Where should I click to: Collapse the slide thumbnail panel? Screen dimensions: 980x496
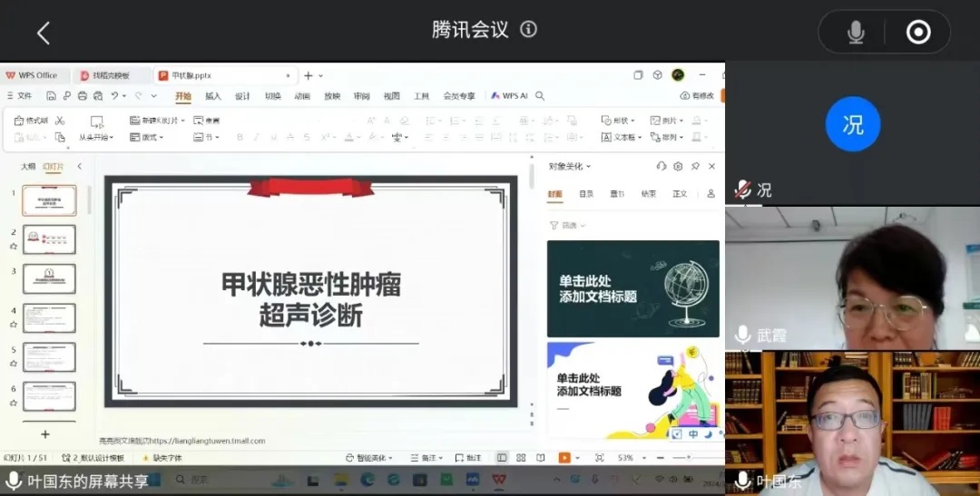(79, 166)
